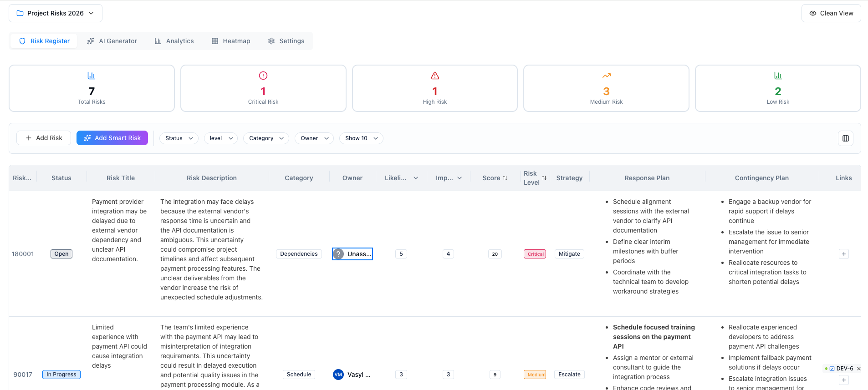The image size is (868, 390).
Task: Switch to the Risk Register tab
Action: pyautogui.click(x=44, y=41)
